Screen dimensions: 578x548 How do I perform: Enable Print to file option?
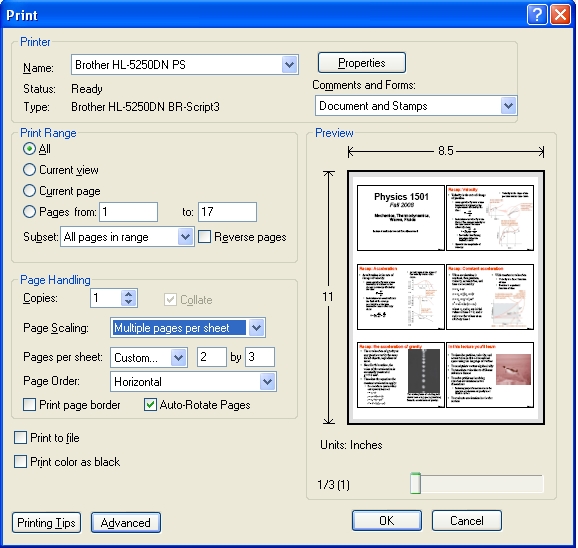20,438
